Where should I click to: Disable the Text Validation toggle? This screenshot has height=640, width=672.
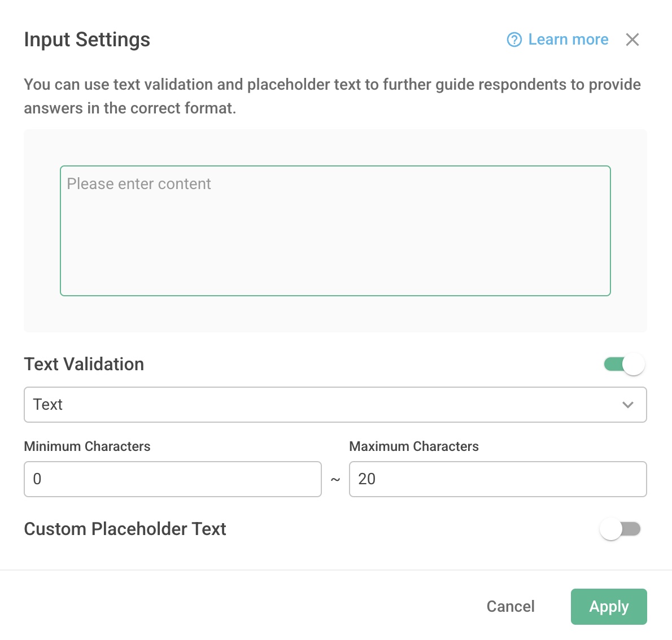pyautogui.click(x=623, y=364)
